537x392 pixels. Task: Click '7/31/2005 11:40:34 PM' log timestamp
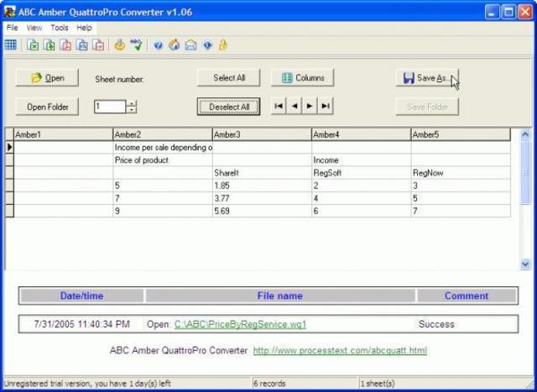(82, 324)
